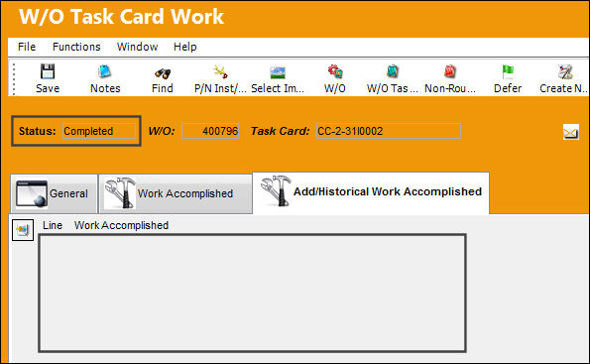Click the toolbar drag handle dots
590x364 pixels.
(14, 78)
